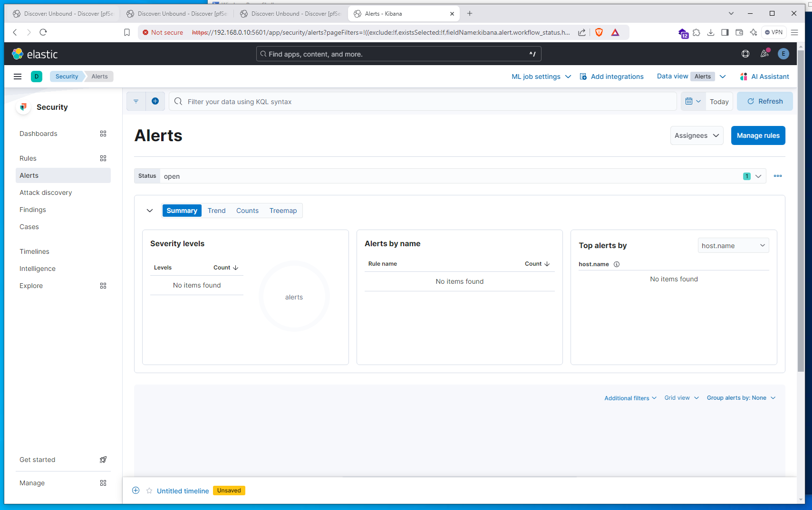This screenshot has height=510, width=812.
Task: Open the D space selector avatar
Action: (37, 77)
